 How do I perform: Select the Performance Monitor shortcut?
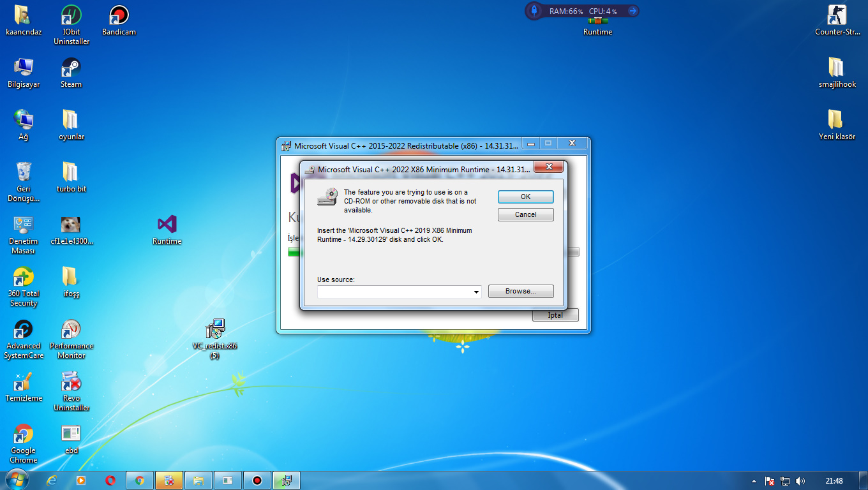pyautogui.click(x=71, y=339)
